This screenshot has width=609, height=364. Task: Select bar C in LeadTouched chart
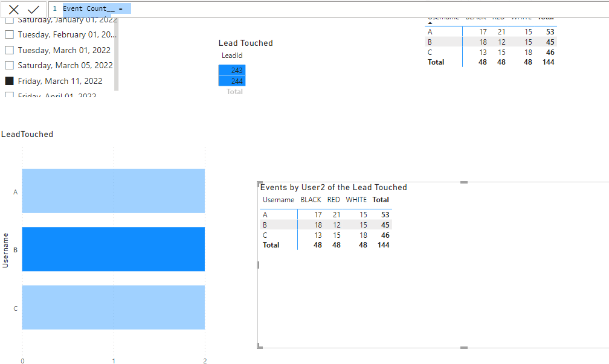pyautogui.click(x=114, y=307)
